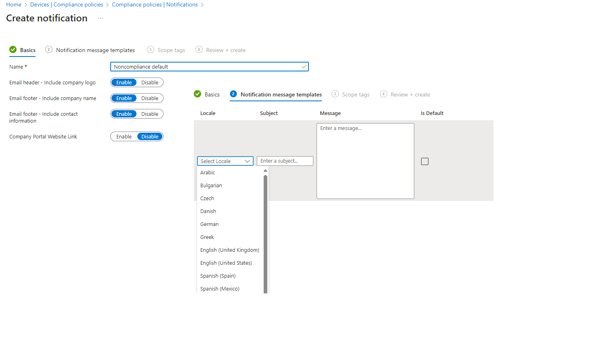This screenshot has width=596, height=364.
Task: Open the Select Locale dropdown
Action: [x=225, y=161]
